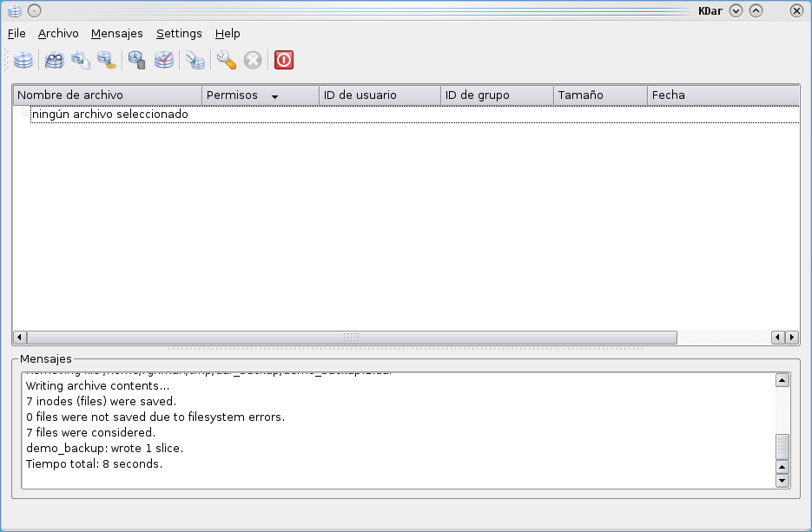Viewport: 812px width, 532px height.
Task: Click the up arrow of the Mensajes scrollbar
Action: (x=782, y=380)
